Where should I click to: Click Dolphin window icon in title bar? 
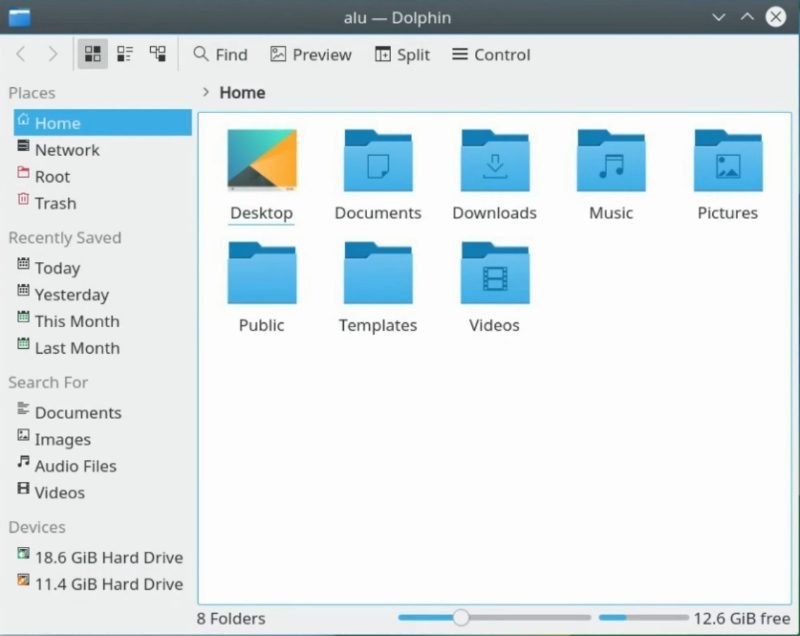pyautogui.click(x=20, y=18)
